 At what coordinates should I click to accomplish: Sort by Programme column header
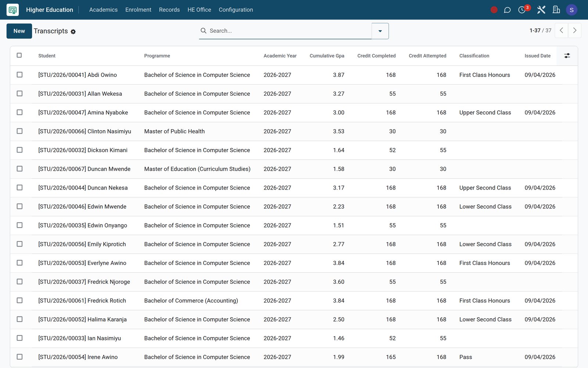click(157, 56)
